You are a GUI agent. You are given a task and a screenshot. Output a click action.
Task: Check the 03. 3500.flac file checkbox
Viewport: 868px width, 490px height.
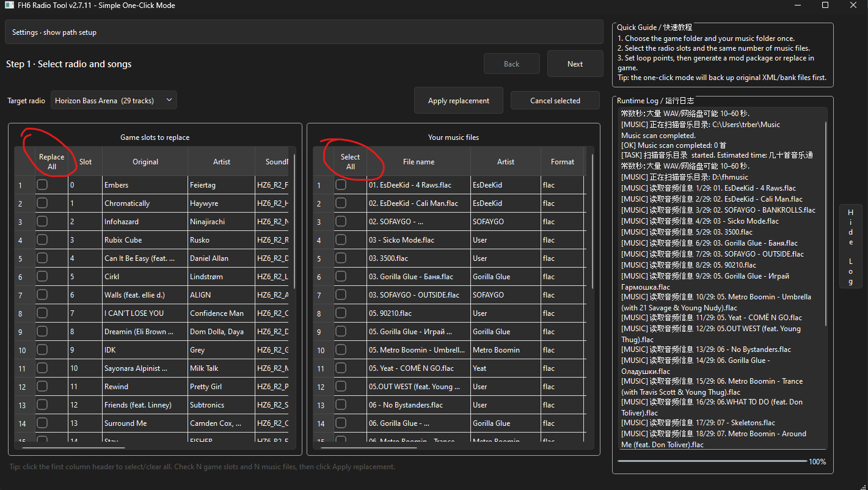[341, 258]
